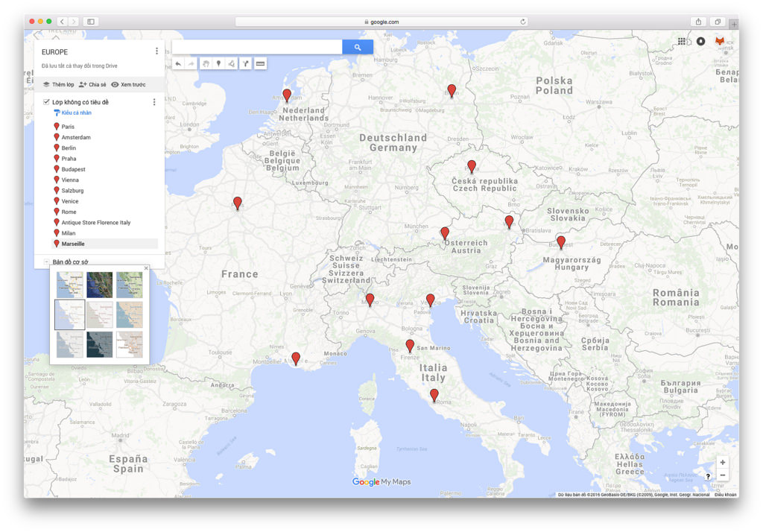Click the Budapest map marker pin
The height and width of the screenshot is (532, 763).
click(561, 242)
